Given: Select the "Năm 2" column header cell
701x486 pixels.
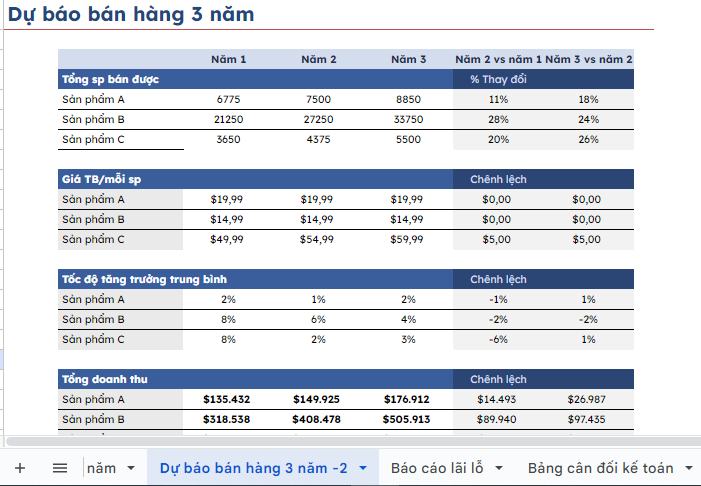Looking at the screenshot, I should [x=318, y=59].
